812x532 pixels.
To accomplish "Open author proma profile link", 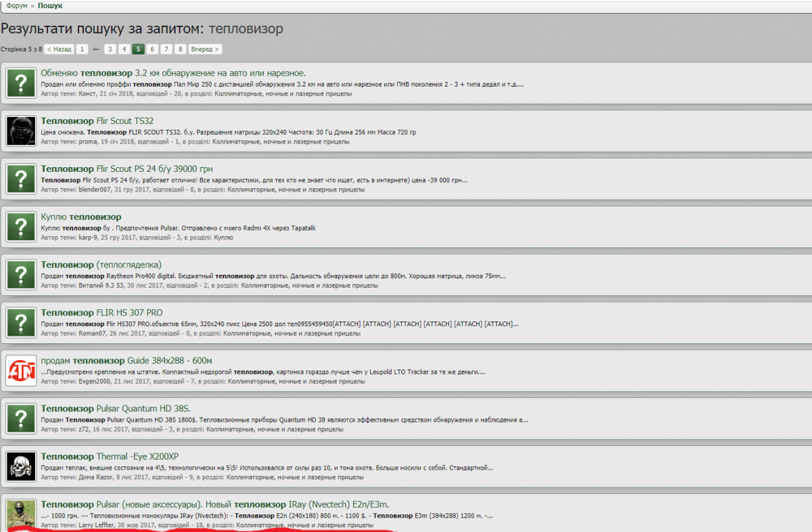I will [89, 141].
